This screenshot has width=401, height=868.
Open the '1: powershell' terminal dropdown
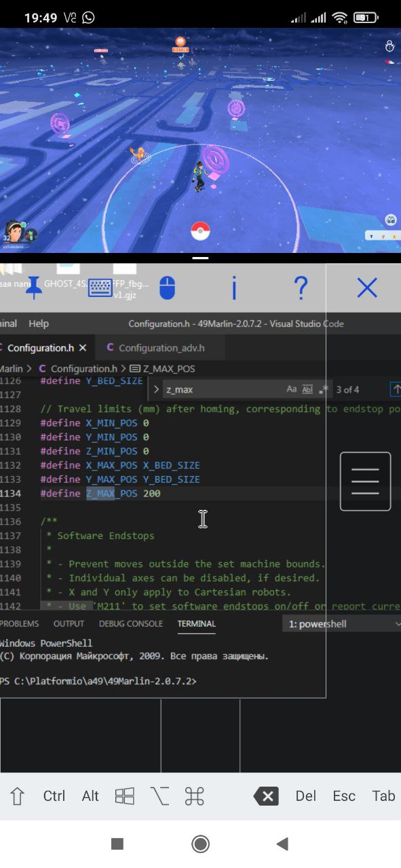(x=341, y=624)
